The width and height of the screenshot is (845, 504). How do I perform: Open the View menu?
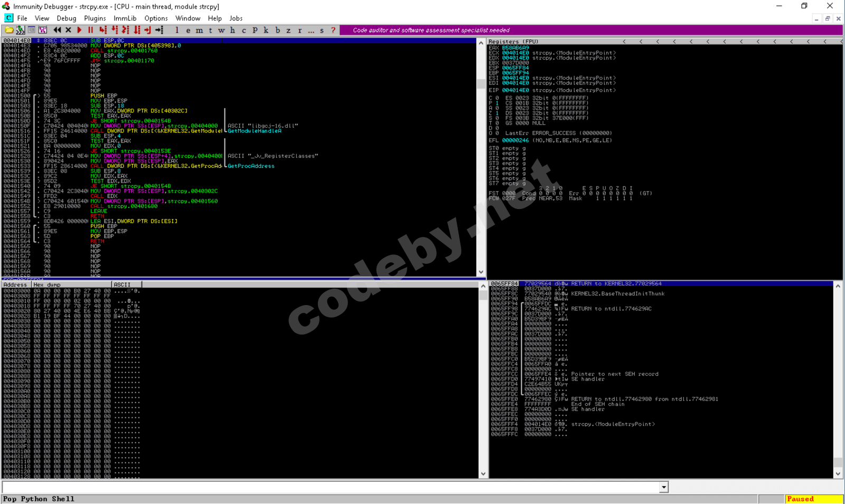(42, 18)
